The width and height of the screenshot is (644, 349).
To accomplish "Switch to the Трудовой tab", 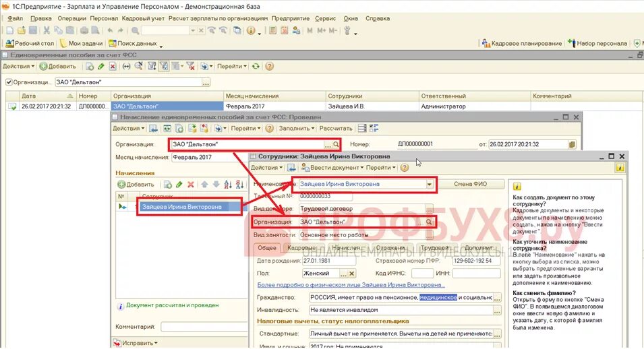I will pos(435,248).
